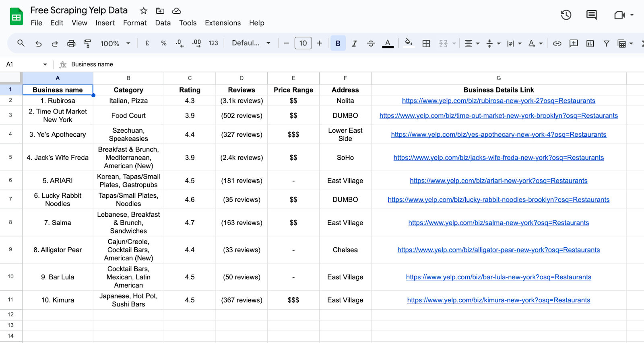
Task: Open the horizontal align dropdown
Action: tap(472, 43)
